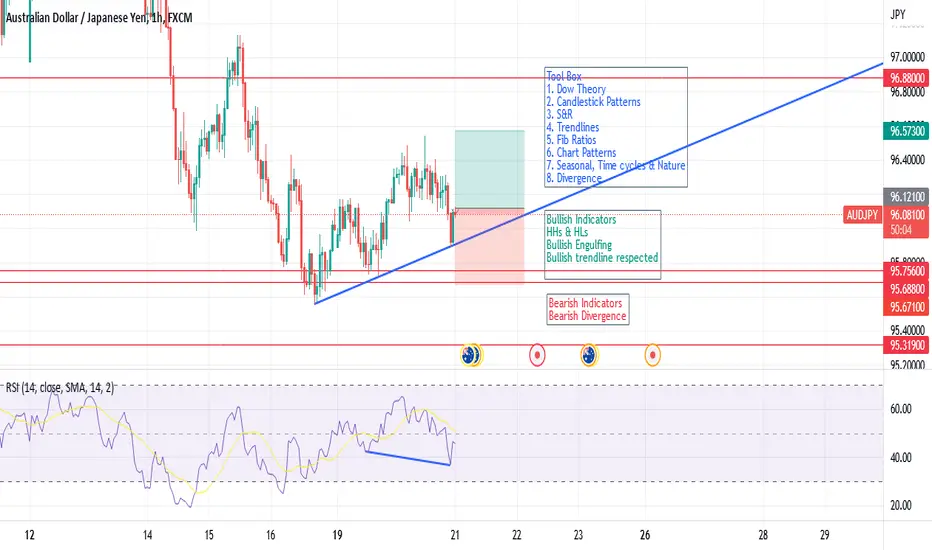Viewport: 932px width, 550px height.
Task: Click the Australian Dollar / Japanese Yen chart title
Action: pyautogui.click(x=99, y=18)
